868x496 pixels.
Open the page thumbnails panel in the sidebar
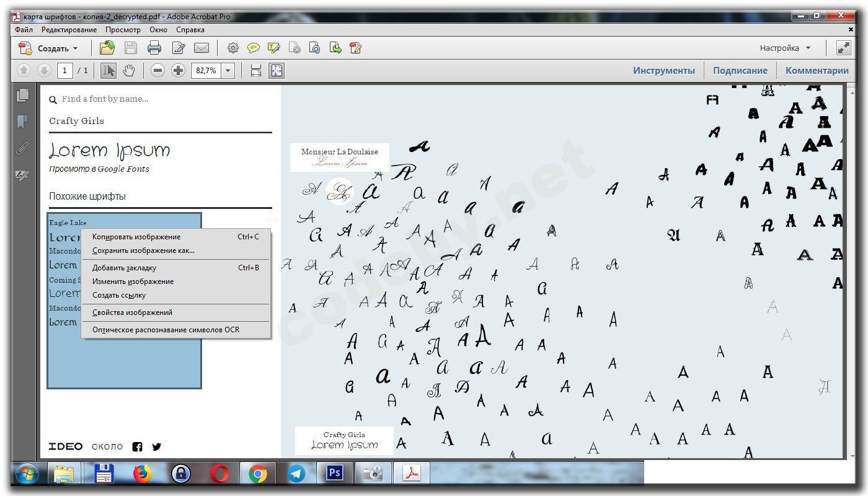[x=23, y=95]
